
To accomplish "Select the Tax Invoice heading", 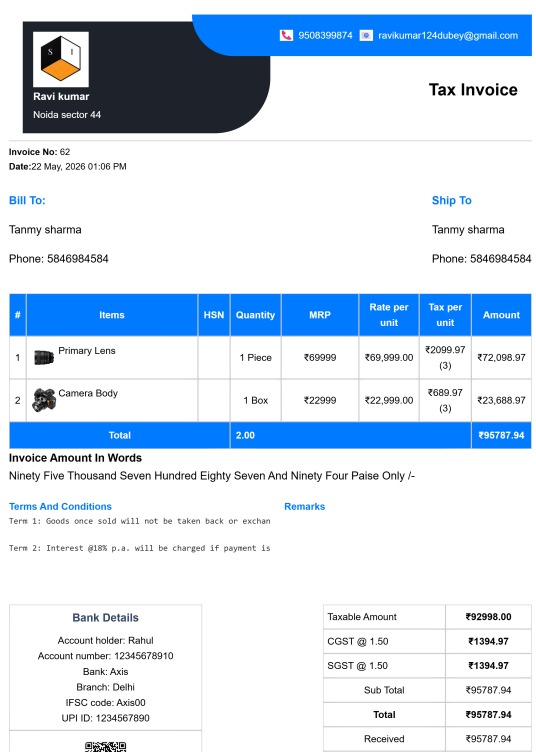I will pos(473,90).
